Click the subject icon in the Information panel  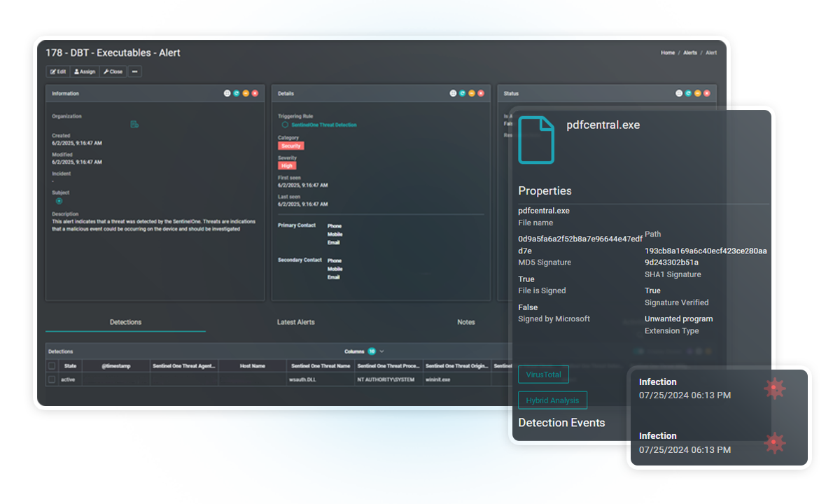click(x=59, y=201)
